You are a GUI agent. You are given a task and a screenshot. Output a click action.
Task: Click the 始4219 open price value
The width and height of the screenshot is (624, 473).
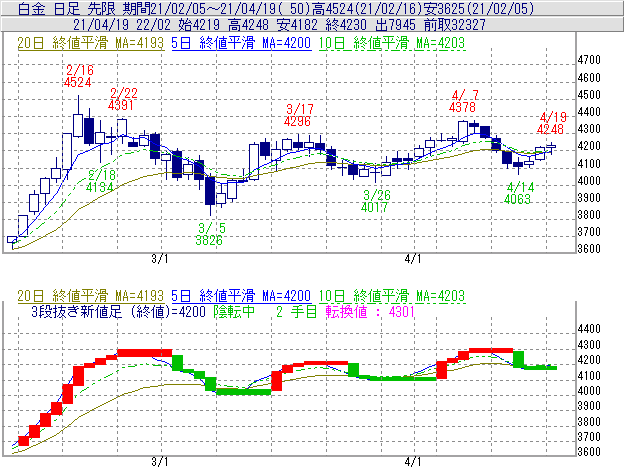tap(199, 25)
